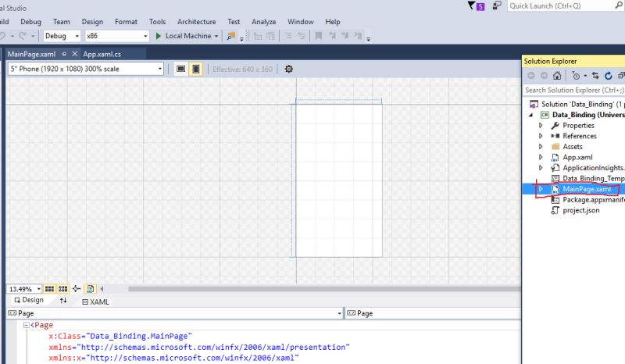Click the Undo toolbar icon
Screen dimensions: 625x364
pos(2,36)
